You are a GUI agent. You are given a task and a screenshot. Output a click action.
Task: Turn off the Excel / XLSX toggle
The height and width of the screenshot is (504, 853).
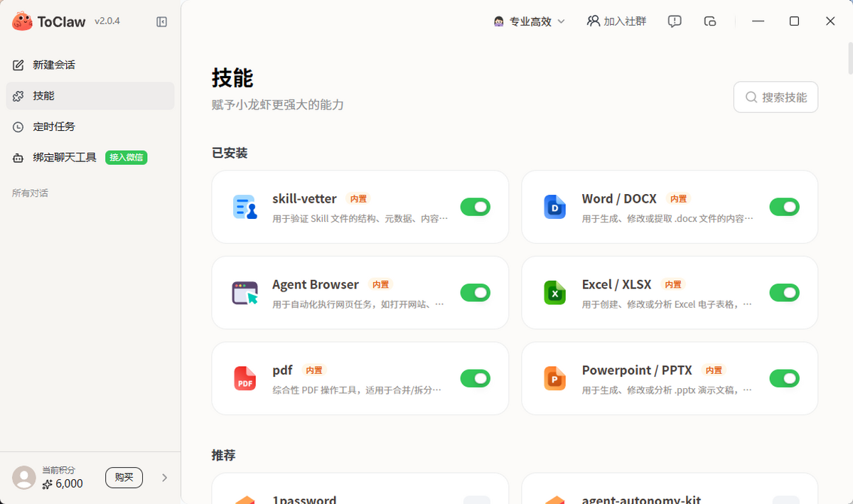click(784, 293)
